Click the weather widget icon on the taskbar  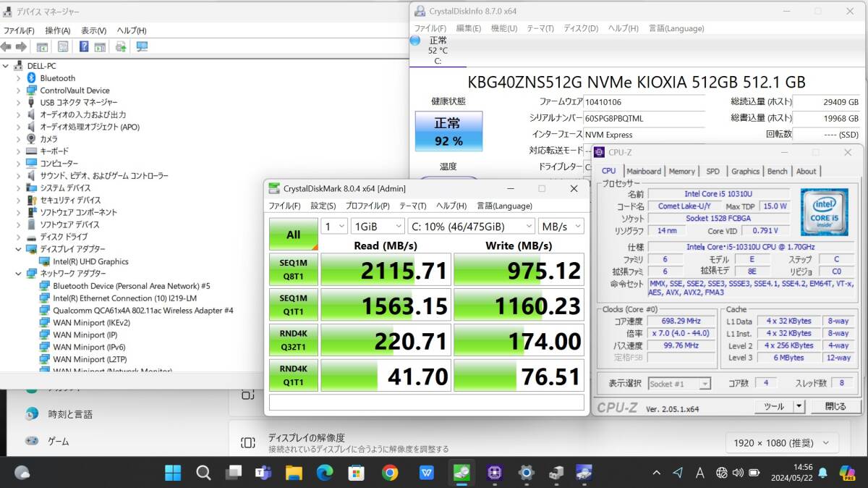[x=22, y=472]
